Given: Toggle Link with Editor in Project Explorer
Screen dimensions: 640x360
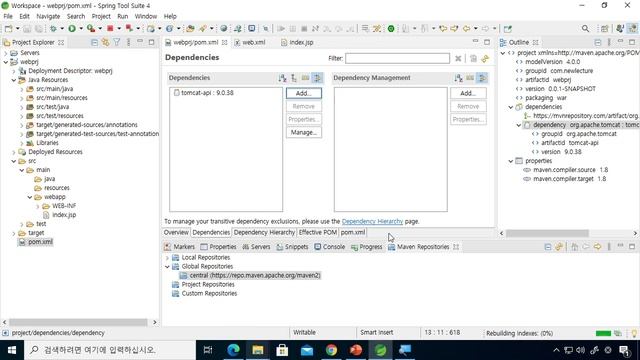Looking at the screenshot, I should point(105,42).
